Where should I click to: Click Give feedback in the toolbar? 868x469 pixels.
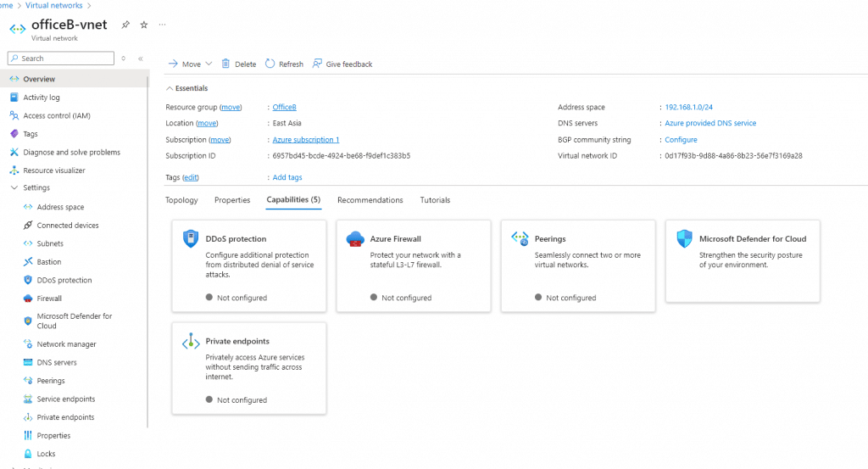[x=342, y=64]
